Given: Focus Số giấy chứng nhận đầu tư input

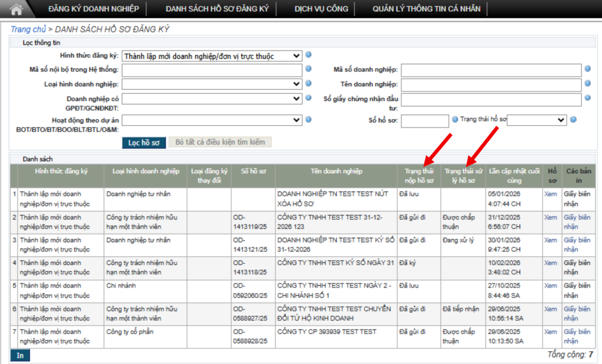Looking at the screenshot, I should pyautogui.click(x=491, y=100).
